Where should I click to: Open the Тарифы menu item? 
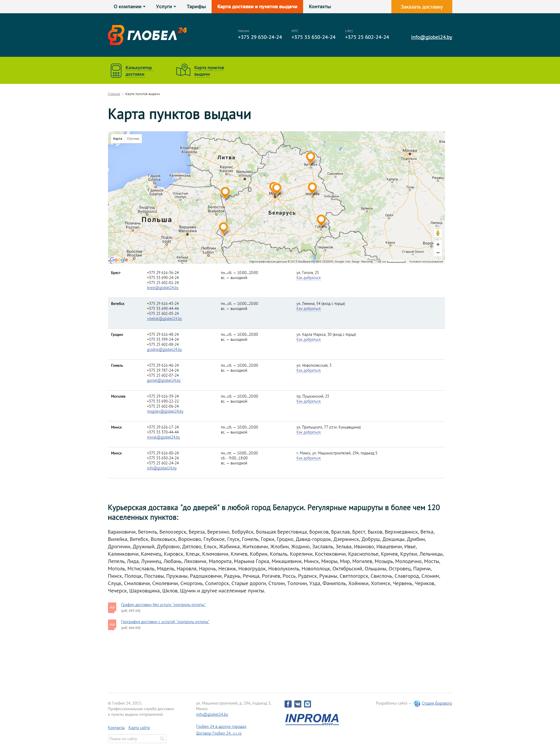196,6
